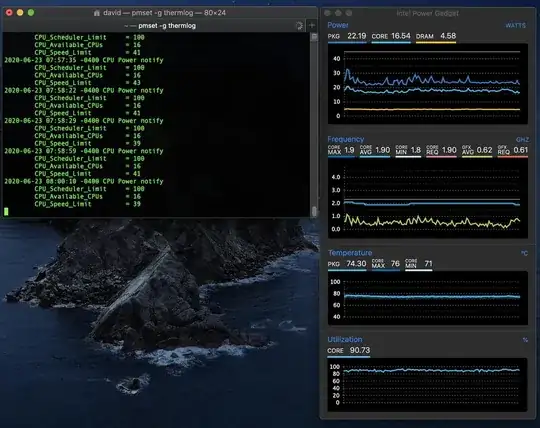Screen dimensions: 540x428
Task: Click the WATTS unit label
Action: (515, 25)
